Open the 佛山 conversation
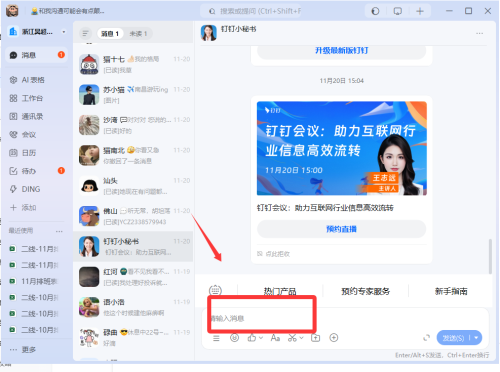This screenshot has height=372, width=500. coord(133,216)
